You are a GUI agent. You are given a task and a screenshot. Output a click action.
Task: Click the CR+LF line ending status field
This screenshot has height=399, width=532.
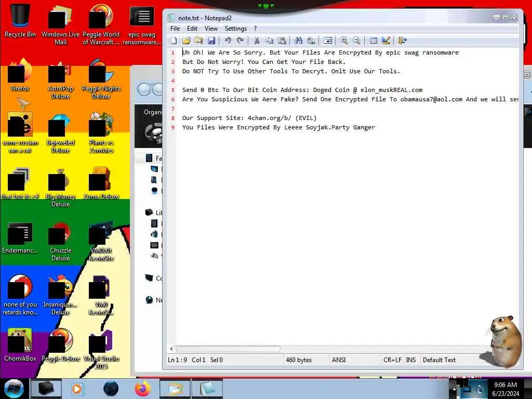393,360
